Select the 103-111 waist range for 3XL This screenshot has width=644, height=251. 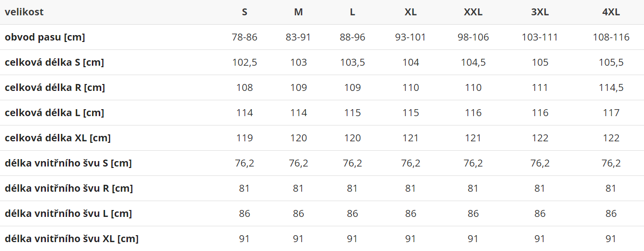click(540, 37)
